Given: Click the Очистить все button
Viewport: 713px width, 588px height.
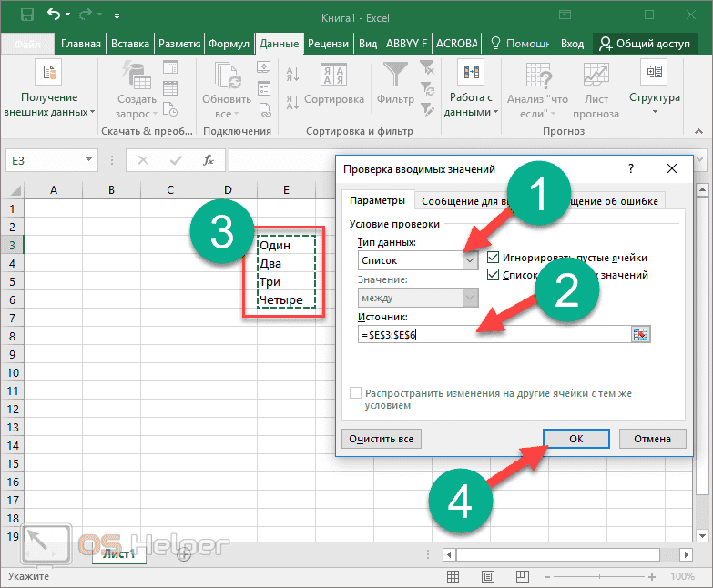Looking at the screenshot, I should click(x=381, y=439).
